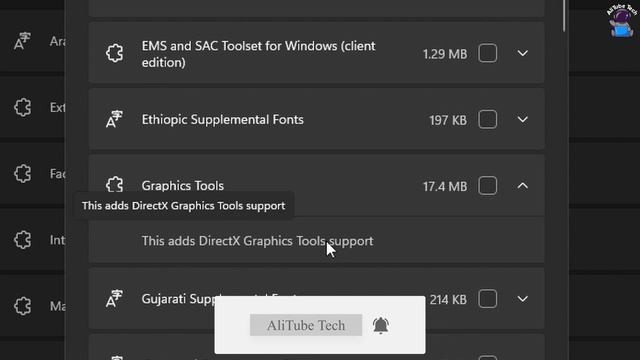Click the Gujarati Supplemental Fonts font icon
The height and width of the screenshot is (360, 640).
(114, 299)
